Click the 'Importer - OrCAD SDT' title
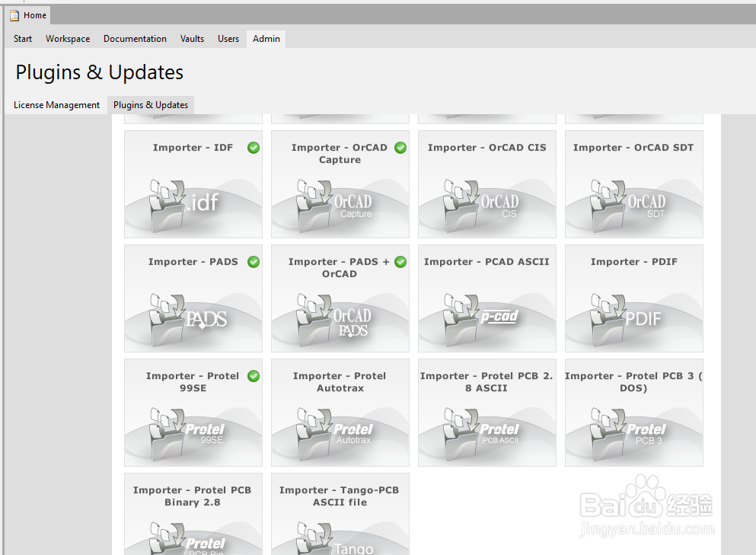Screen dimensions: 756x555 pos(633,148)
